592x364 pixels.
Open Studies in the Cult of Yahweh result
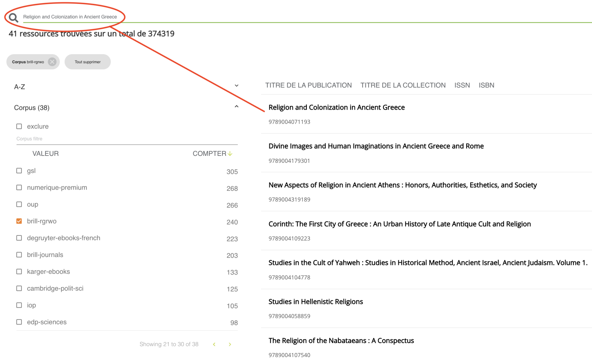coord(428,263)
